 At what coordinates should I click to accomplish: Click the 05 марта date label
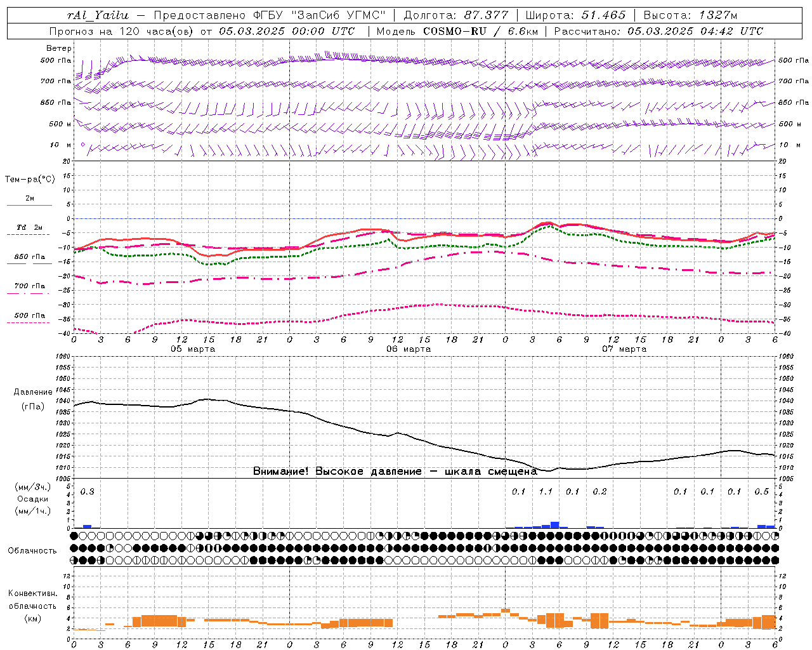coord(193,349)
